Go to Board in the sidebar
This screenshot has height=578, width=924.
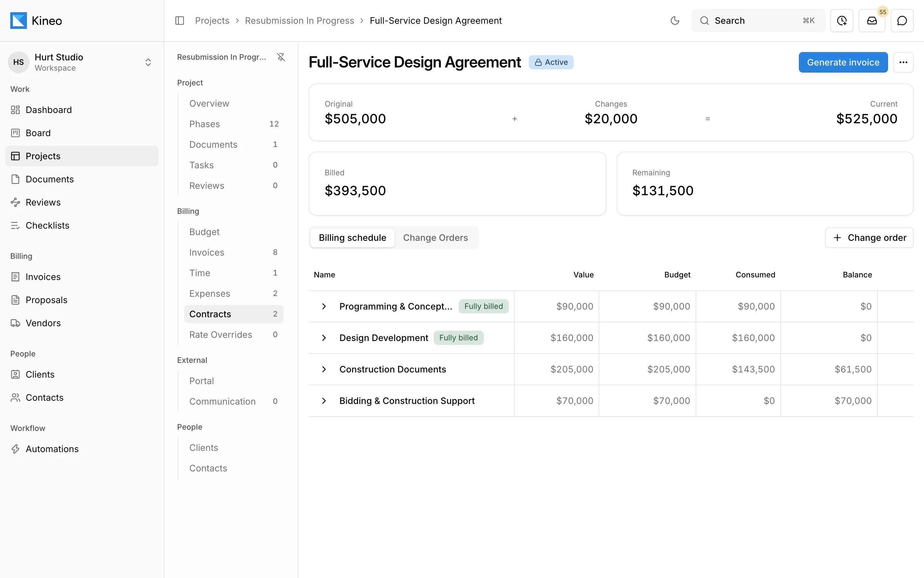(x=82, y=133)
